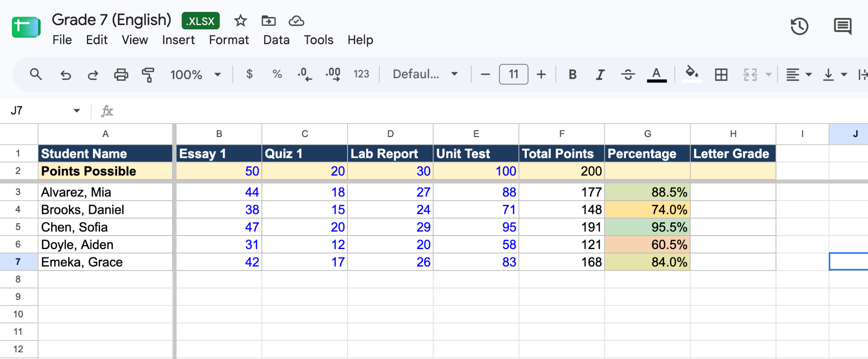Image resolution: width=868 pixels, height=359 pixels.
Task: Open the Sheets home icon
Action: click(26, 28)
